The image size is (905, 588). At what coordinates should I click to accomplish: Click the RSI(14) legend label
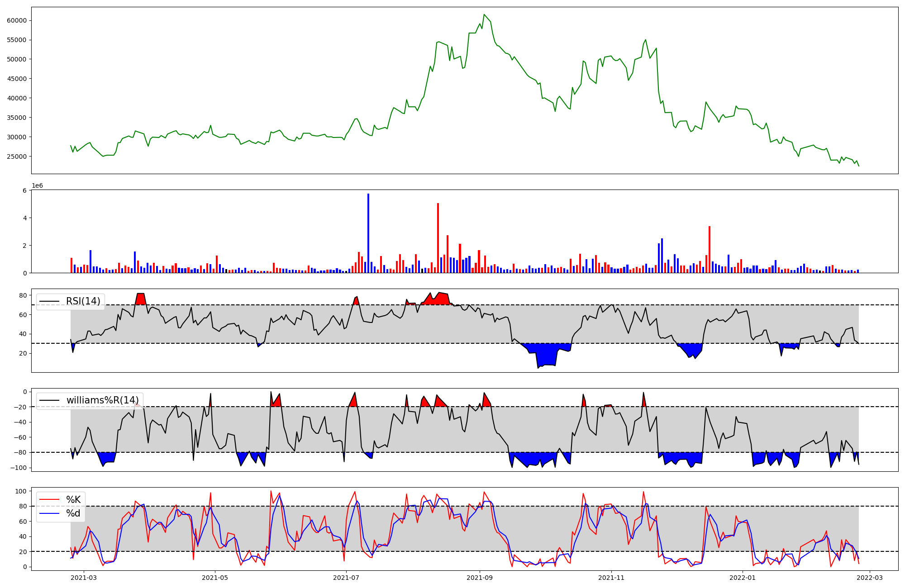83,301
